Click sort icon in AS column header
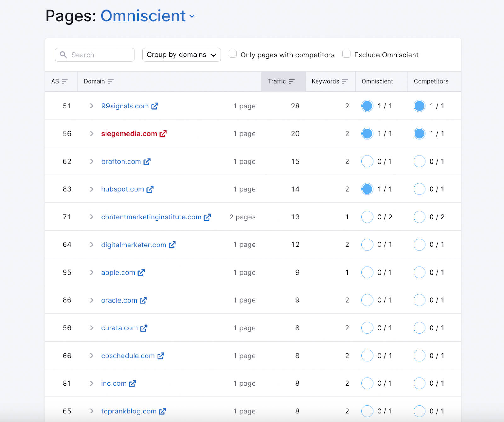504x422 pixels. (x=65, y=81)
